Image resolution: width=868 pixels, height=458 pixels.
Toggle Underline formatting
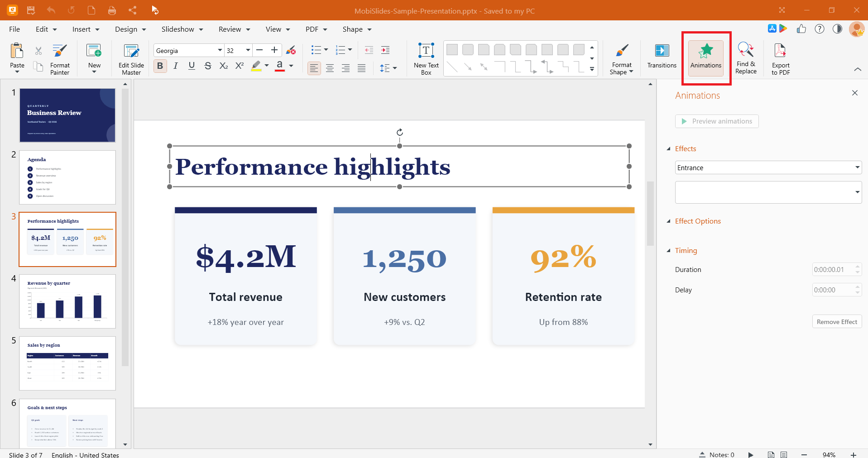(192, 66)
